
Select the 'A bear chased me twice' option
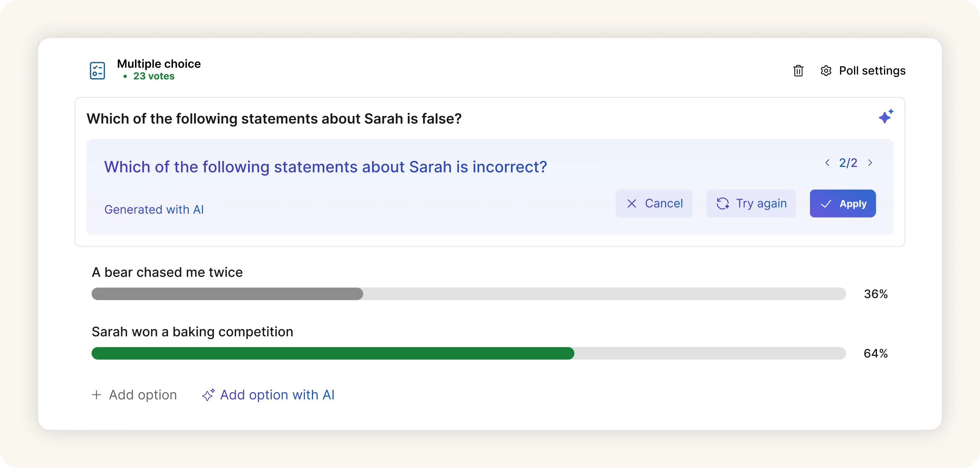point(167,272)
